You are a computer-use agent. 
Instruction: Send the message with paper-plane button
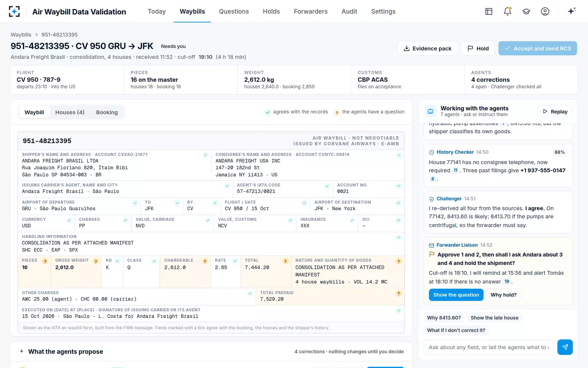click(565, 347)
